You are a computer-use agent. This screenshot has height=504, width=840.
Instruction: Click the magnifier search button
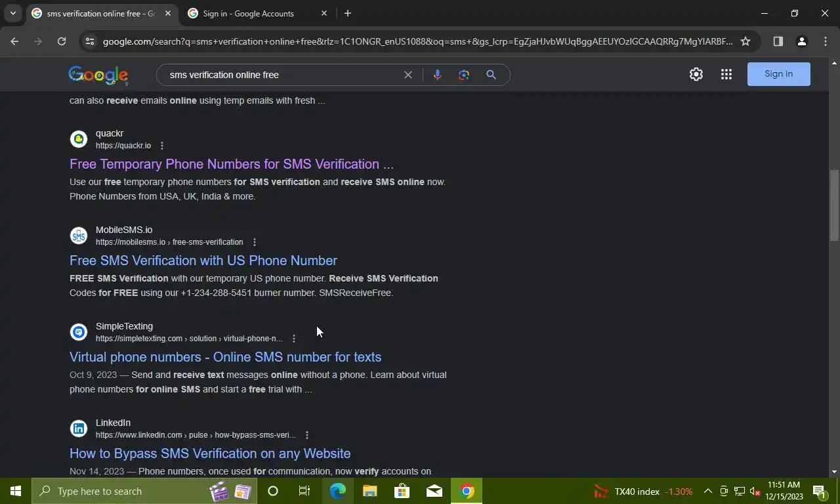click(491, 75)
